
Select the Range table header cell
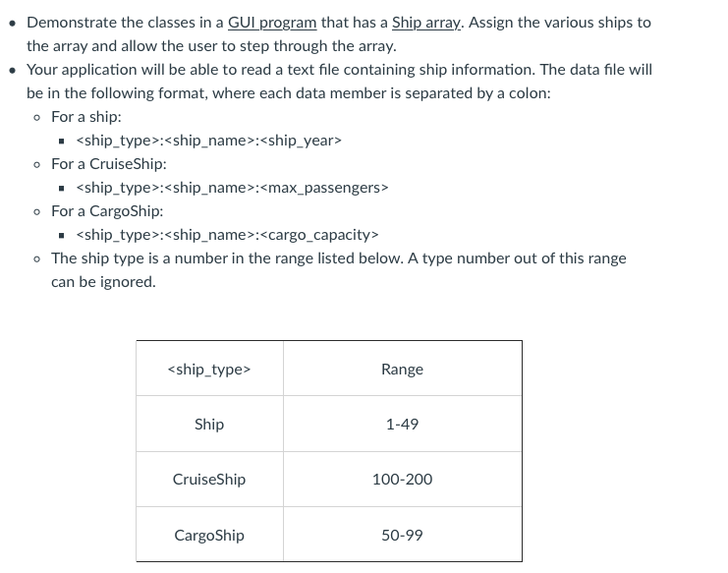[x=402, y=370]
